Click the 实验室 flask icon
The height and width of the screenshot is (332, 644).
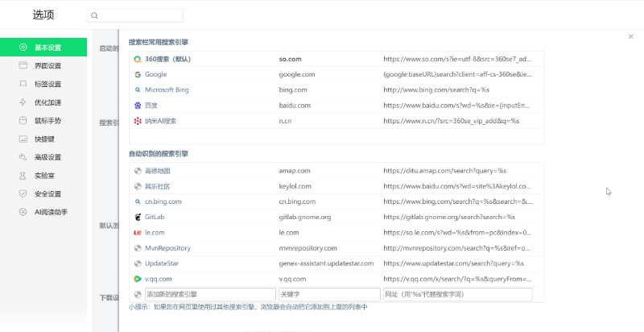(23, 176)
